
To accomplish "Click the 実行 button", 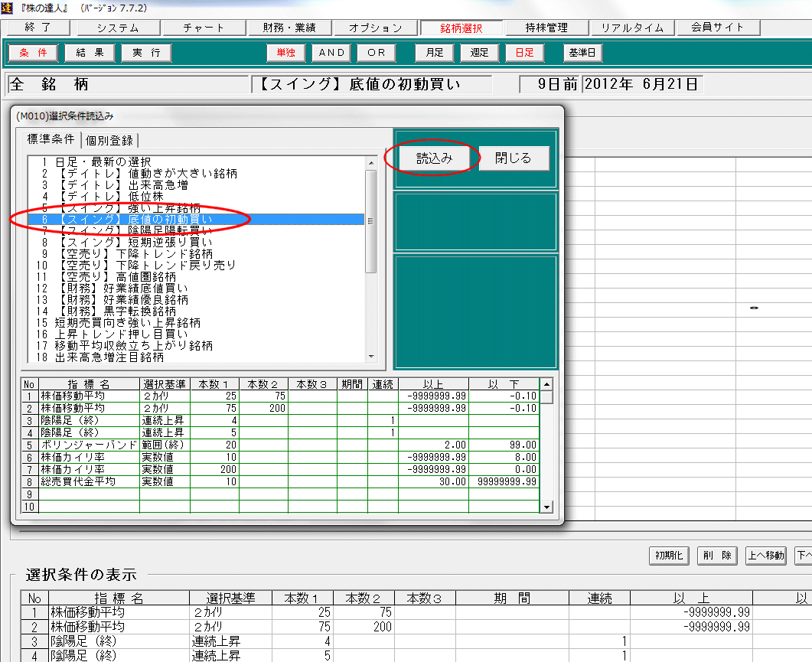I will pos(146,52).
